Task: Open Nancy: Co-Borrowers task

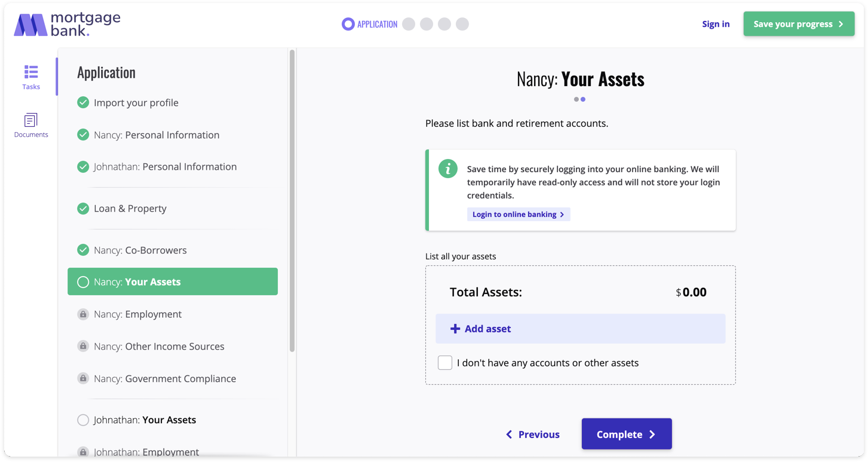Action: [140, 250]
